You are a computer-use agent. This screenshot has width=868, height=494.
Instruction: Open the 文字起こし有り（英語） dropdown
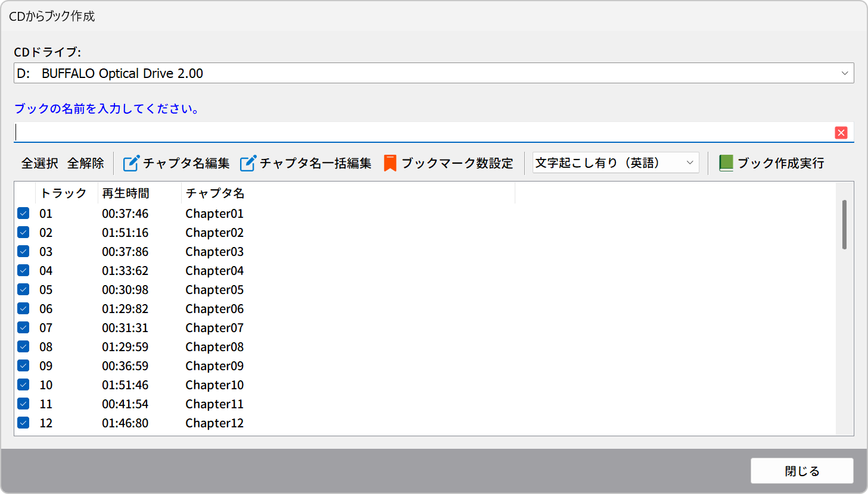click(615, 163)
